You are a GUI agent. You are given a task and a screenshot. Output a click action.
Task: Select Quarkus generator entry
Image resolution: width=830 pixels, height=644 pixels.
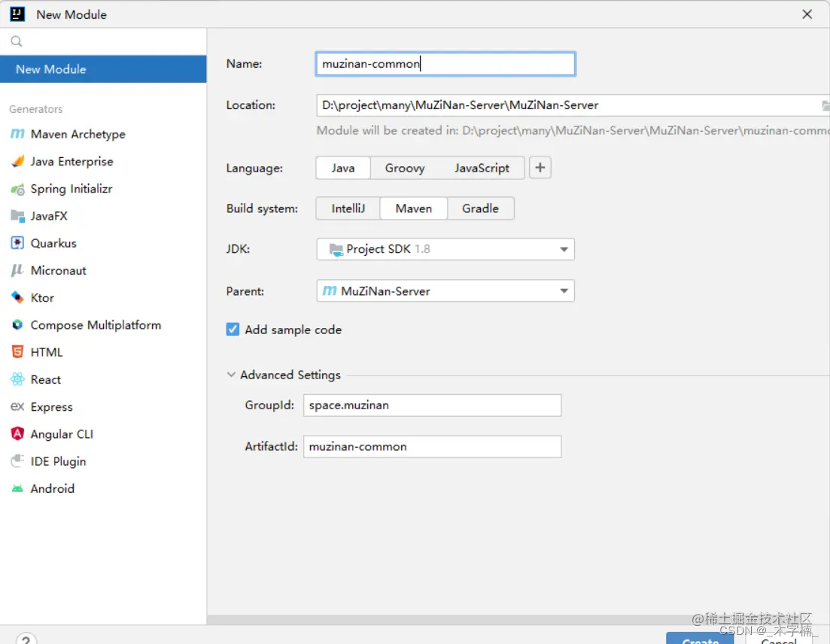[53, 243]
